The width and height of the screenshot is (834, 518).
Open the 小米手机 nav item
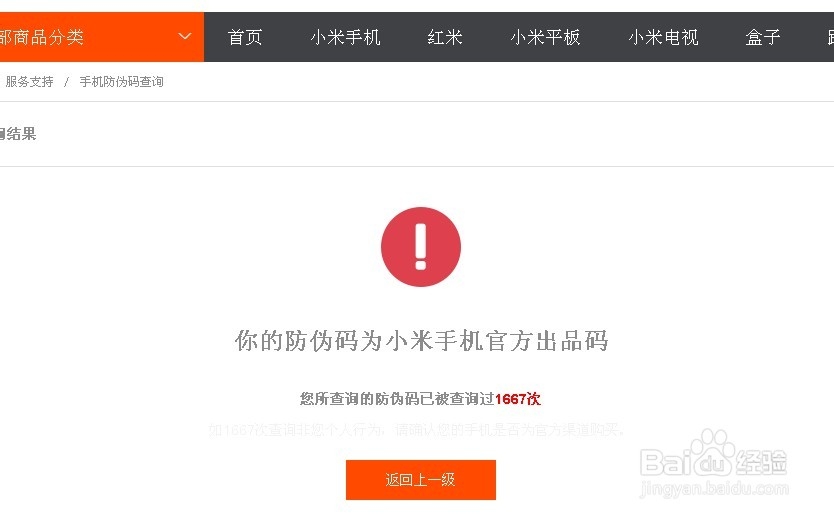pos(345,37)
